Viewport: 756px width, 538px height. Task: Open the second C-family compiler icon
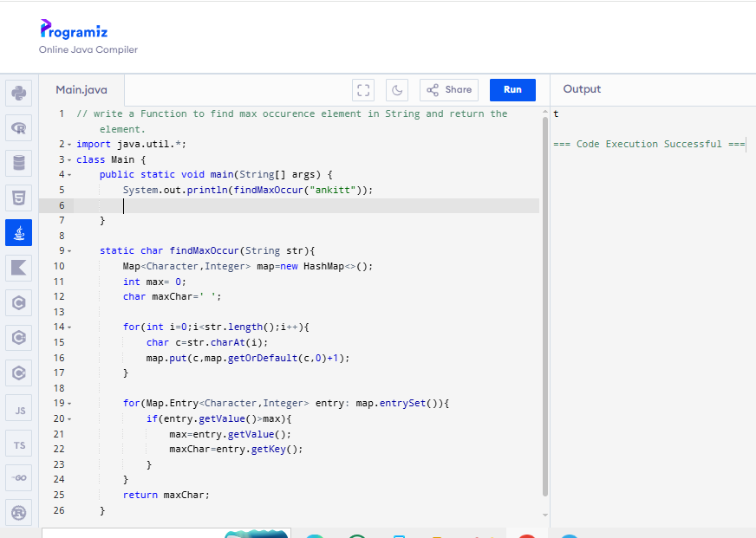coord(19,338)
